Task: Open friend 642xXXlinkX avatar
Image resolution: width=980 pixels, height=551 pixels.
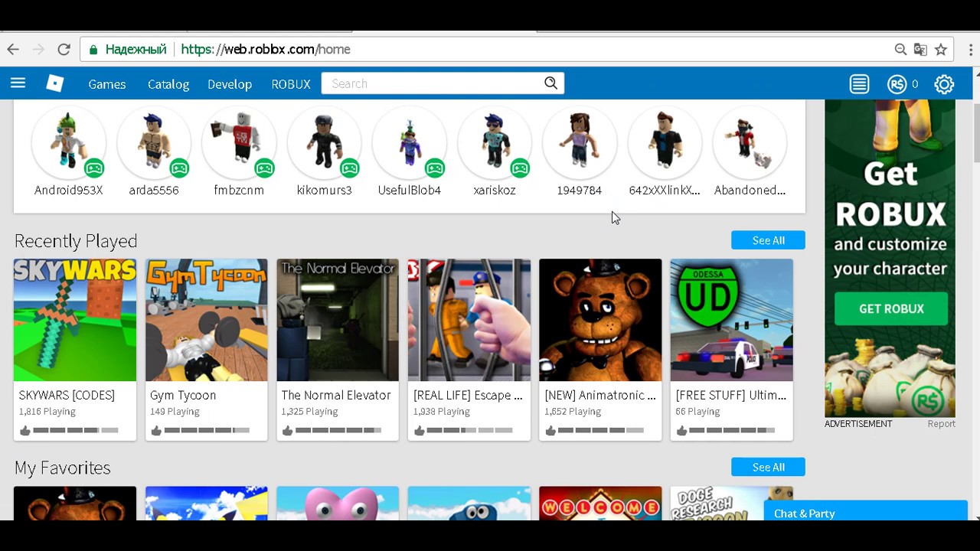Action: coord(665,142)
